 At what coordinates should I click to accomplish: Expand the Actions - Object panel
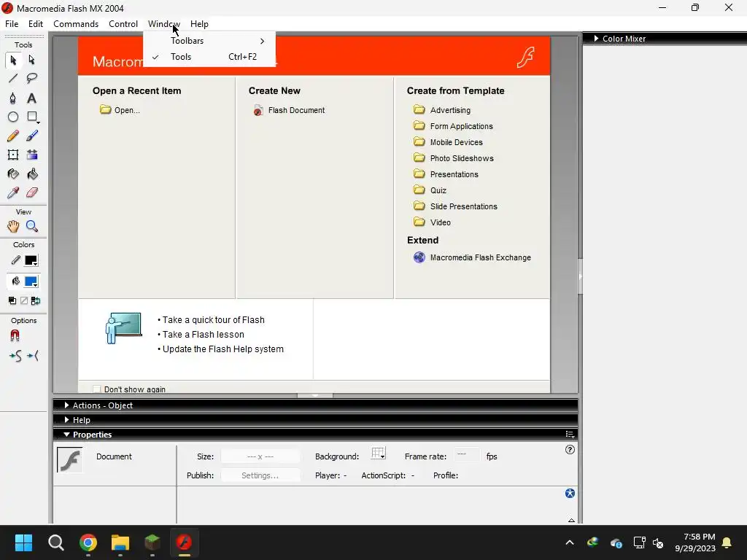tap(66, 405)
